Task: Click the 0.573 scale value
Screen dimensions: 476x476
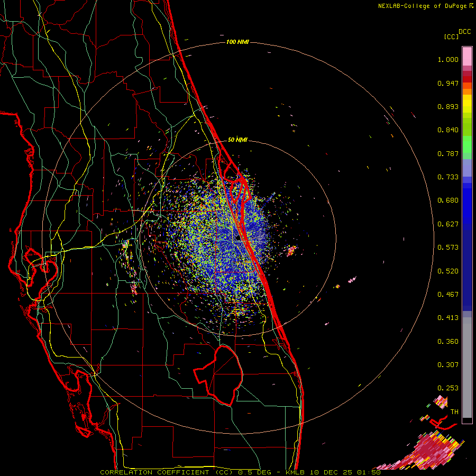Action: [x=448, y=248]
